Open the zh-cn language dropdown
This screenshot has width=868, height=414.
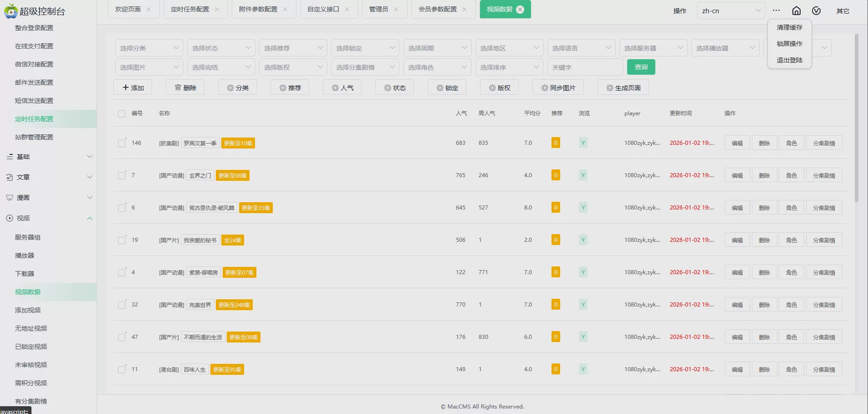[730, 10]
